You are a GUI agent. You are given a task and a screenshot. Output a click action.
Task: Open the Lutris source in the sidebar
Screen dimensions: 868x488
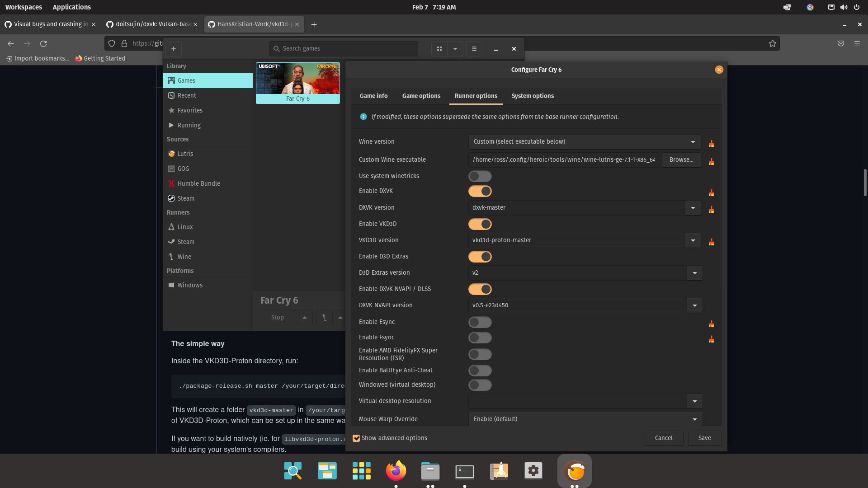pos(208,154)
